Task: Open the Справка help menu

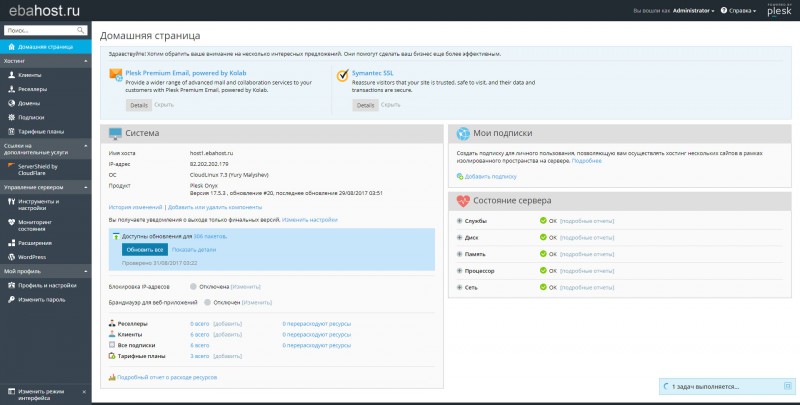Action: point(741,12)
